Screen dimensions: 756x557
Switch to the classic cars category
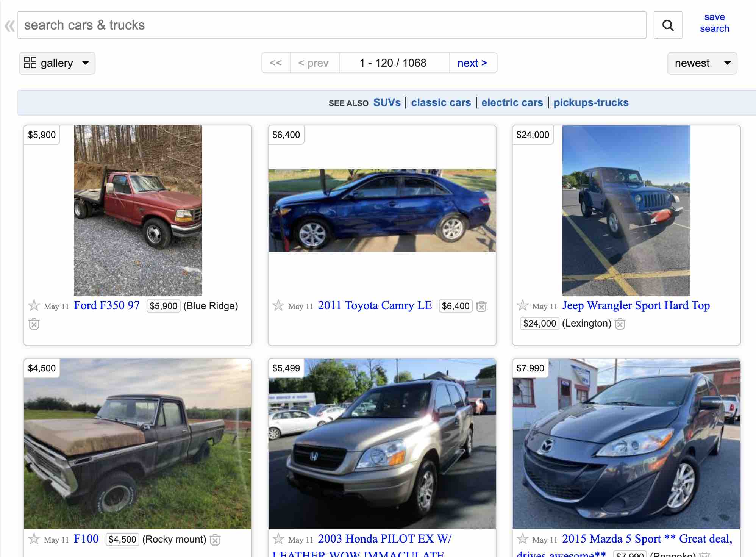441,103
